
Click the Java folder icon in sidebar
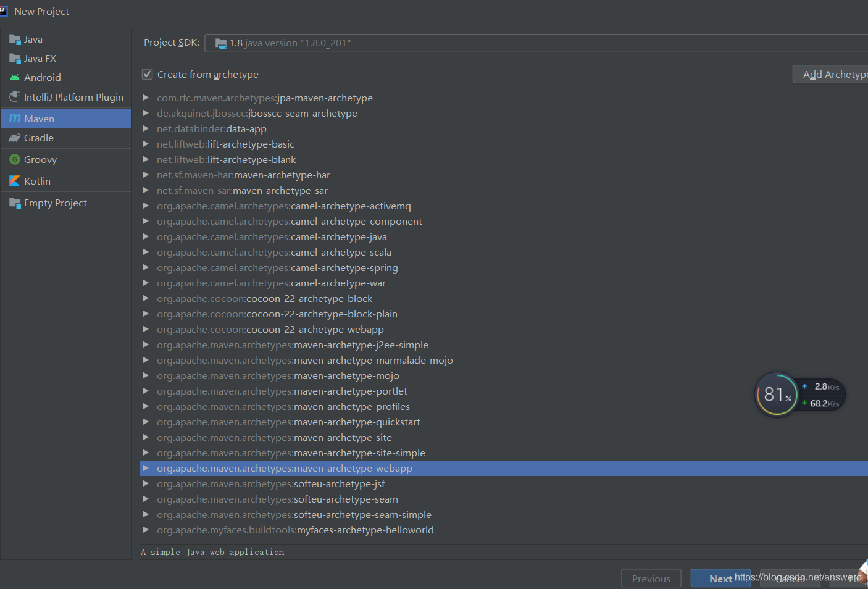(x=15, y=40)
